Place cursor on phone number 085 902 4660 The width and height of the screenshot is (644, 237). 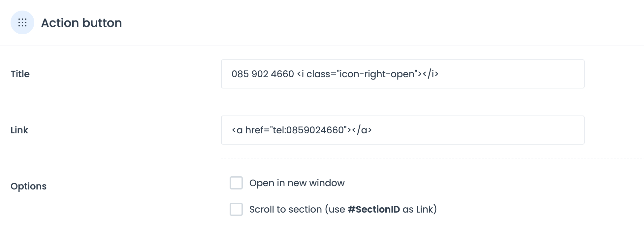tap(263, 74)
